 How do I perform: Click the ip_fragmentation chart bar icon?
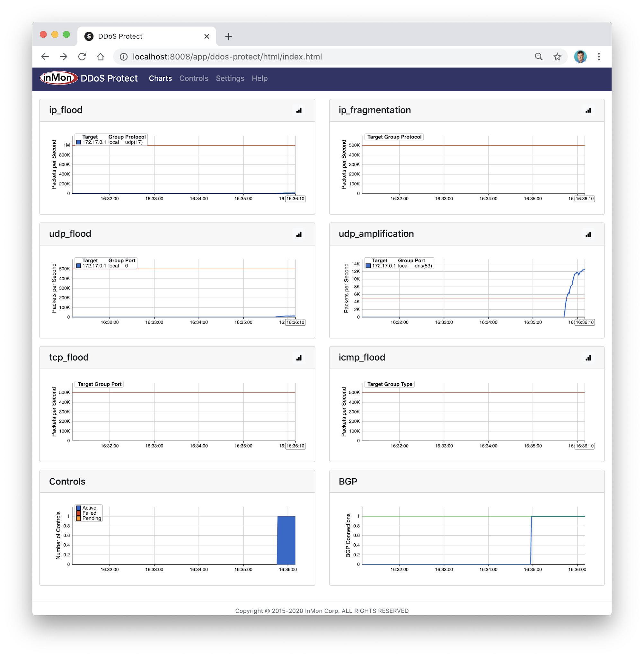(588, 111)
